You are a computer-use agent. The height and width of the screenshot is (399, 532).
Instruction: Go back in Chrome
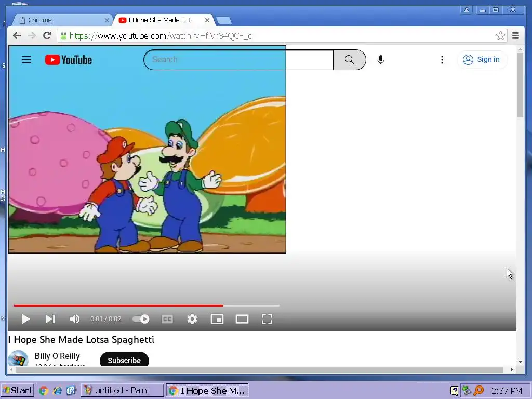point(17,36)
